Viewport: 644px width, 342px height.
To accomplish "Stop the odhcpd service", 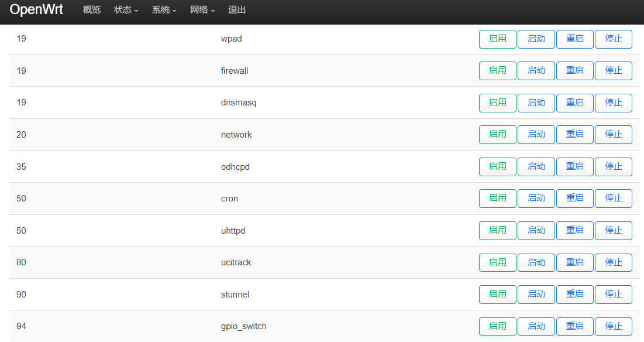I will coord(613,166).
